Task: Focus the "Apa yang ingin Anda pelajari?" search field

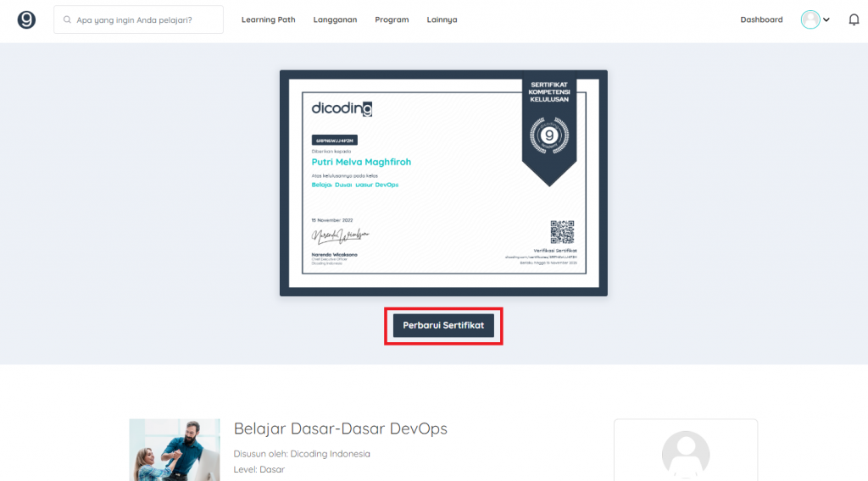Action: click(144, 19)
